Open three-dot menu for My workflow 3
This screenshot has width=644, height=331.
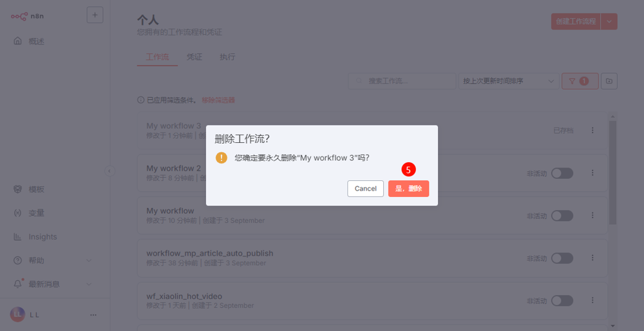point(592,130)
